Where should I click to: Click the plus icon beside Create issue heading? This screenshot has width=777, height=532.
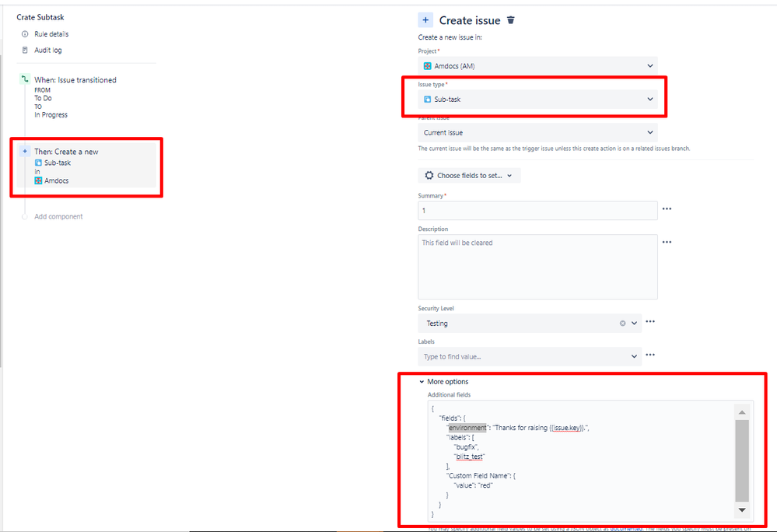tap(425, 19)
